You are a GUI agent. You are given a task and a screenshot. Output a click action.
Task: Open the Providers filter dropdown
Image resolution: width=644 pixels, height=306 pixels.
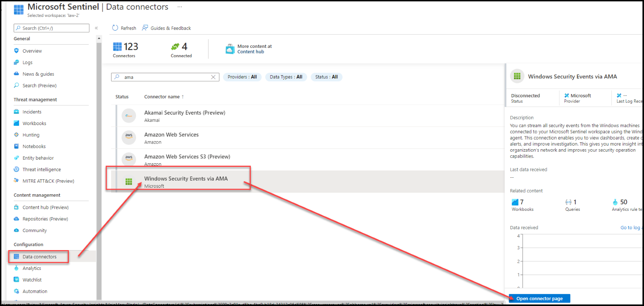coord(242,77)
